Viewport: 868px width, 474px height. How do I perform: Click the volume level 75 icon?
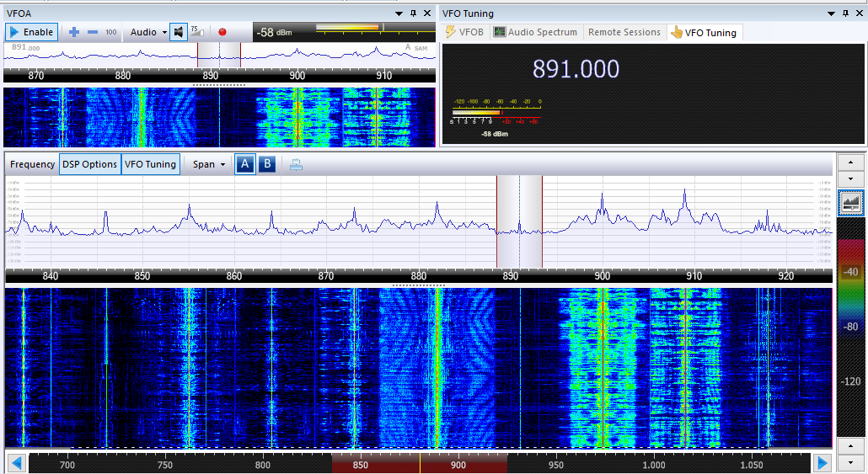tap(196, 31)
